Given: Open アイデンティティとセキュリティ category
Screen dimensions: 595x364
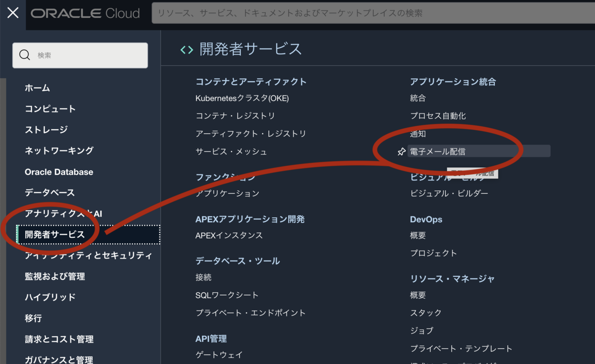Looking at the screenshot, I should pyautogui.click(x=88, y=256).
